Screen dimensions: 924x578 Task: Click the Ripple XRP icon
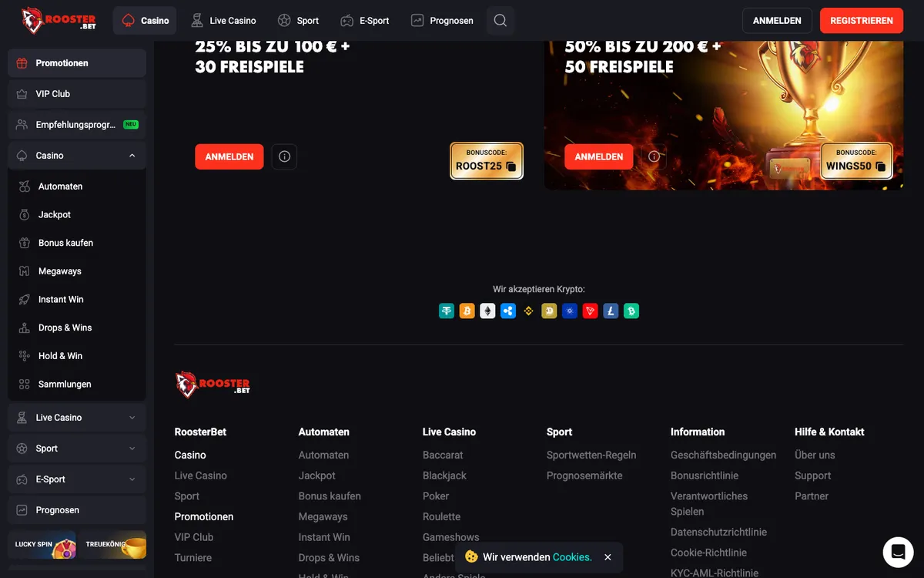508,311
